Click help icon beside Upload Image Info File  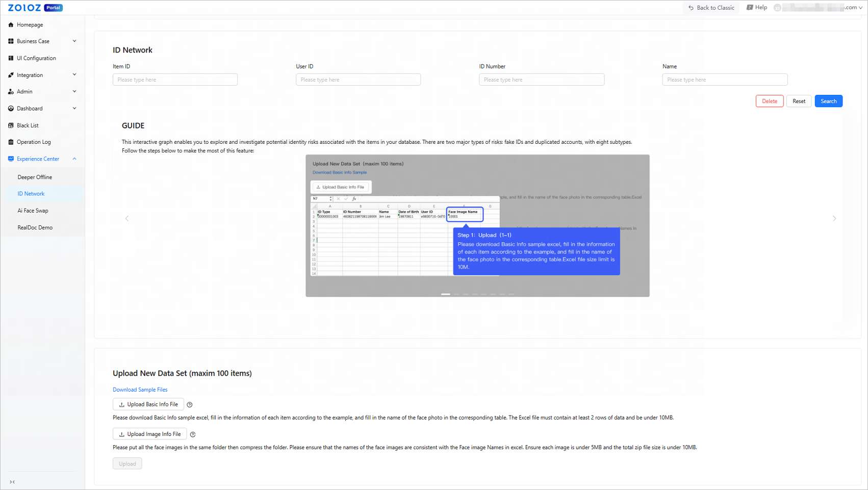pyautogui.click(x=193, y=434)
